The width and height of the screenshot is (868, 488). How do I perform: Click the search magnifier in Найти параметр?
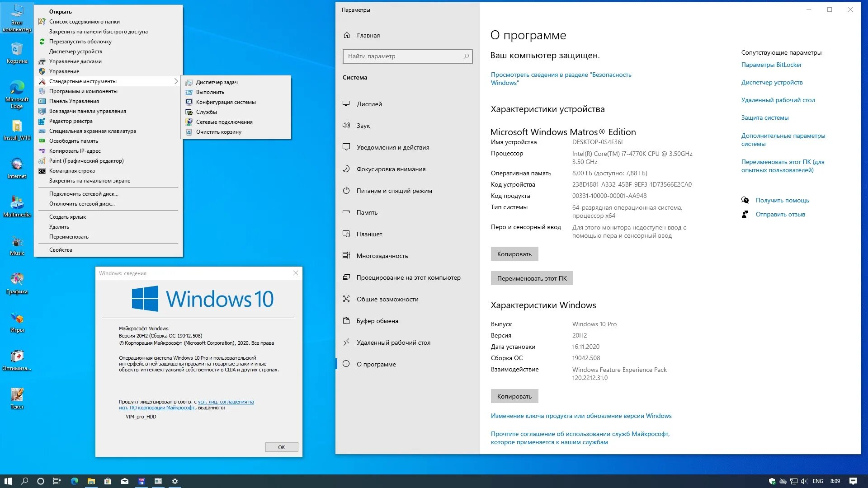[466, 56]
